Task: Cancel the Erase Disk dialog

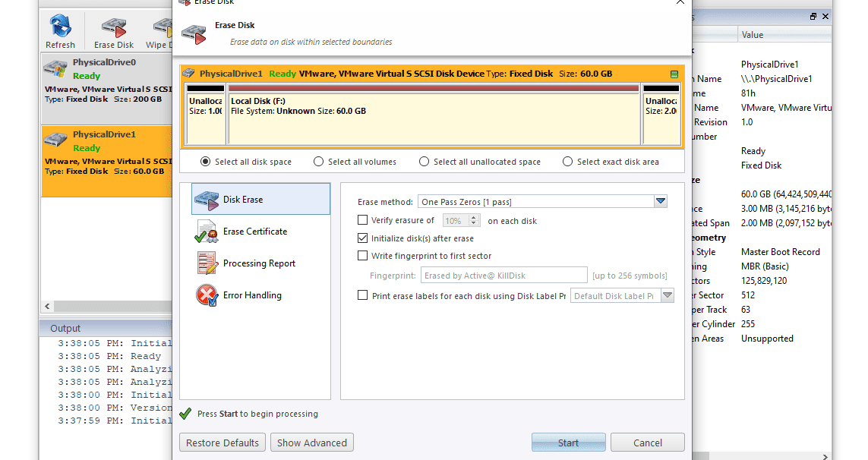Action: [x=648, y=443]
